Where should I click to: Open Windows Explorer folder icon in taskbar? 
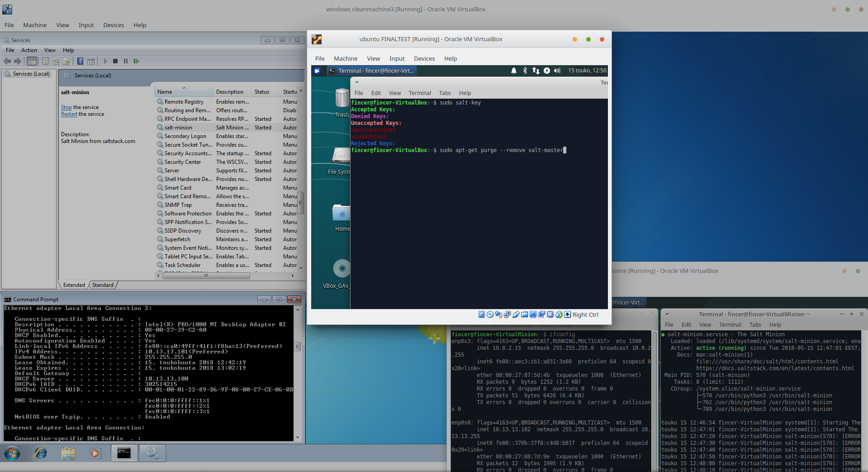click(68, 453)
